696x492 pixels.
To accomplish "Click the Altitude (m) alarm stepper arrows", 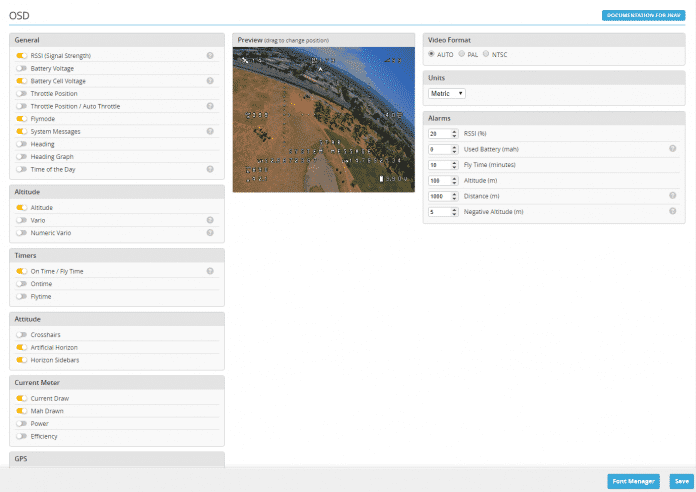I will (x=455, y=180).
